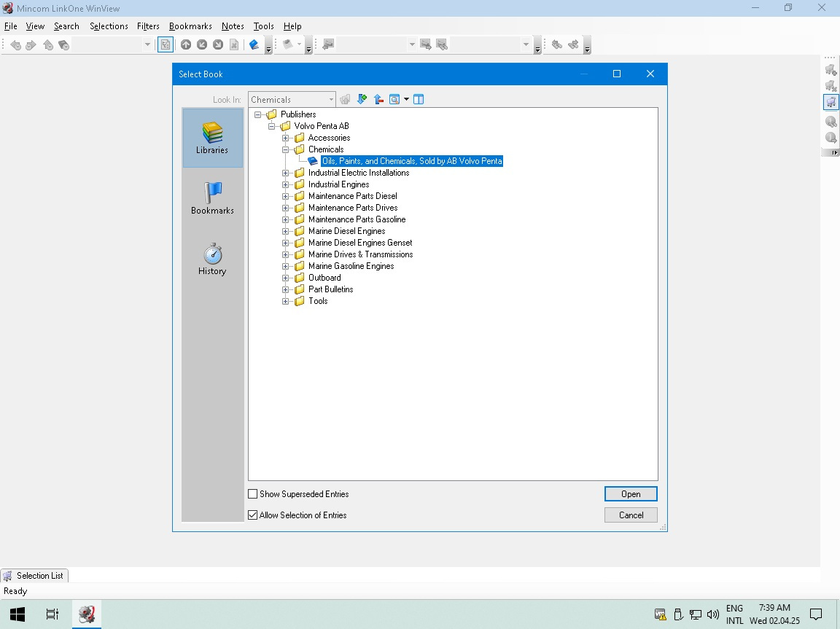Click the up-arrow remove library icon
The image size is (840, 629).
(378, 99)
